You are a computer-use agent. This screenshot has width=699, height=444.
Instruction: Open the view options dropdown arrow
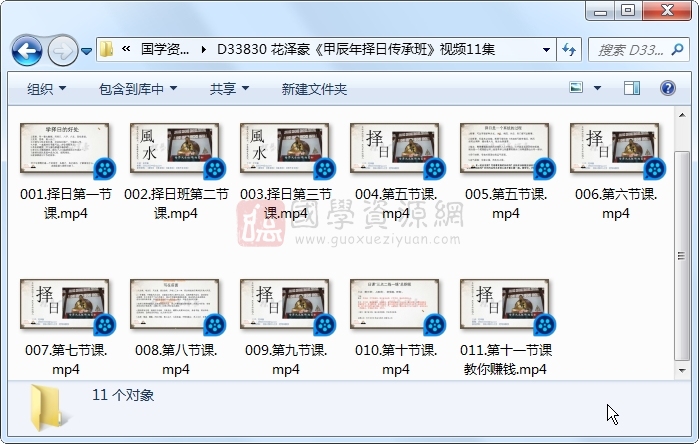tap(597, 88)
